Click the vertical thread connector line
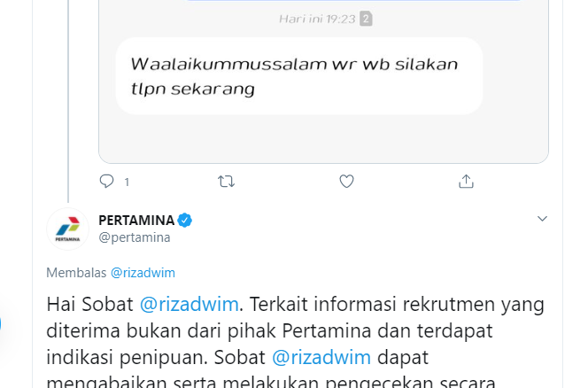 tap(68, 101)
